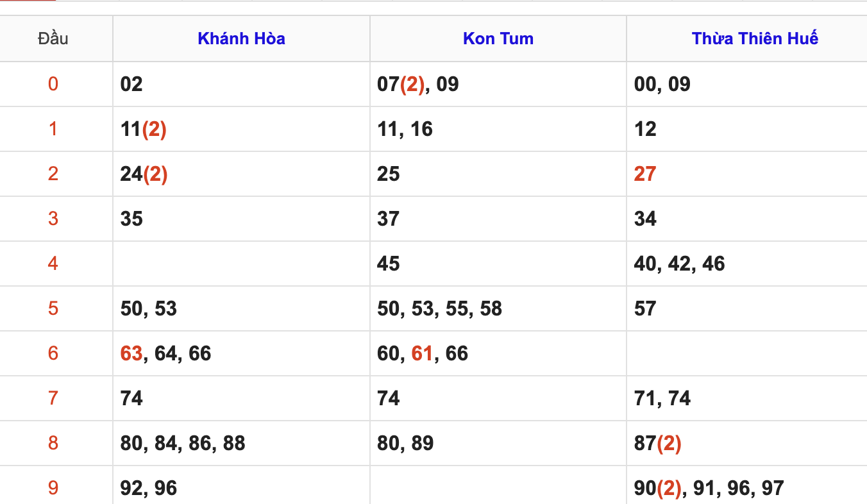The height and width of the screenshot is (504, 867).
Task: Click the Đầu column header
Action: pyautogui.click(x=53, y=38)
